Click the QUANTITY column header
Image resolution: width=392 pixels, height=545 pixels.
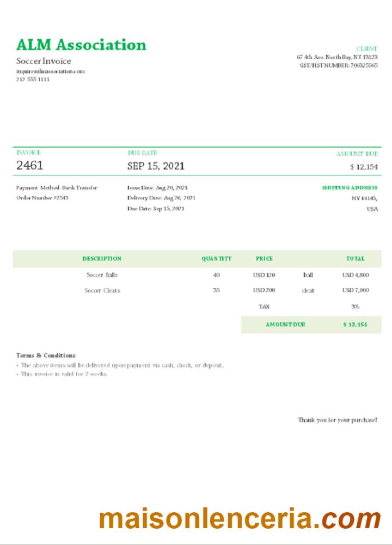click(217, 258)
